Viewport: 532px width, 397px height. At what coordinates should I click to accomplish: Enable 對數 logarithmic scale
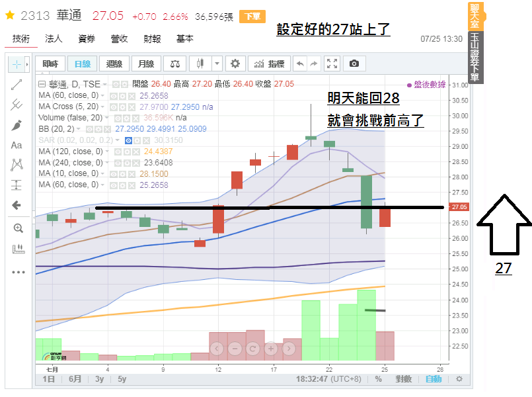(x=403, y=379)
